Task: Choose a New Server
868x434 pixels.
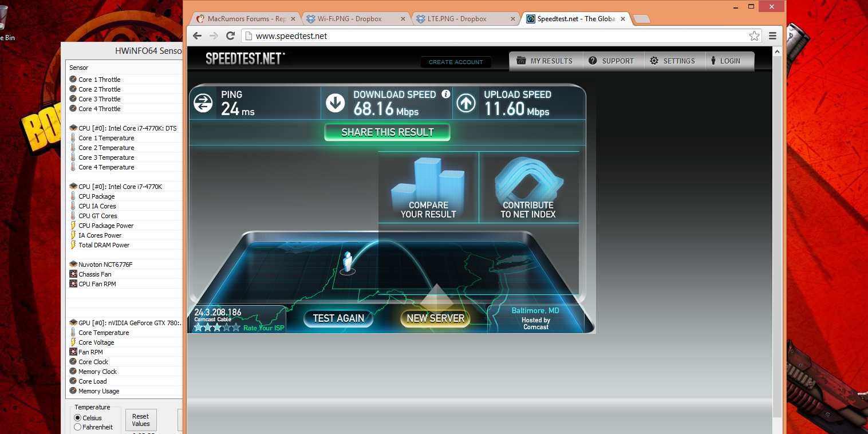Action: click(436, 318)
